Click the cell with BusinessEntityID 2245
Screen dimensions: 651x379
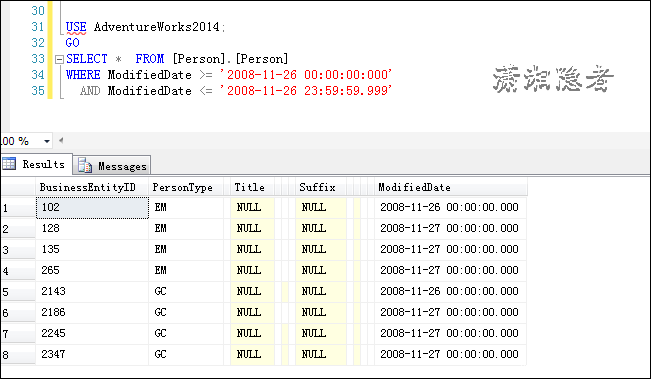coord(92,333)
